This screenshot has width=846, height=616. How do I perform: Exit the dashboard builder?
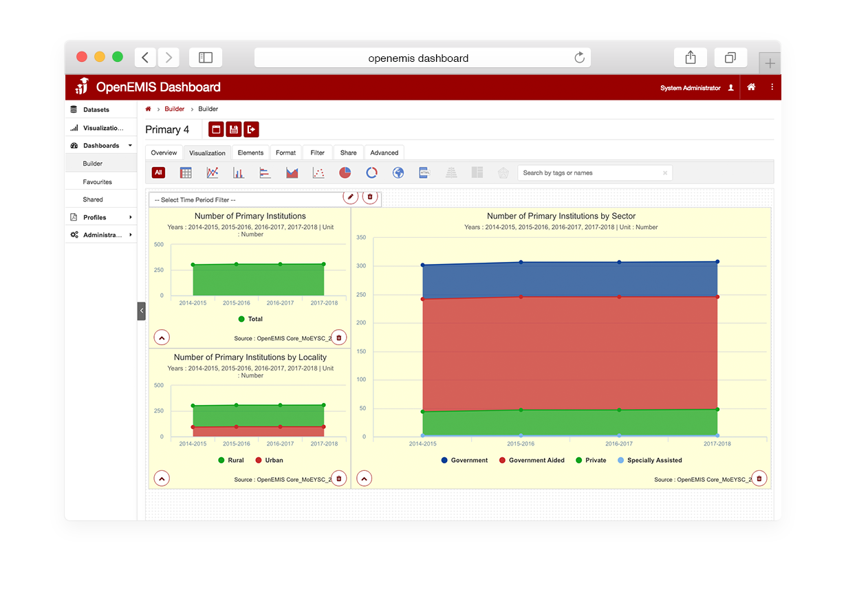[x=251, y=129]
